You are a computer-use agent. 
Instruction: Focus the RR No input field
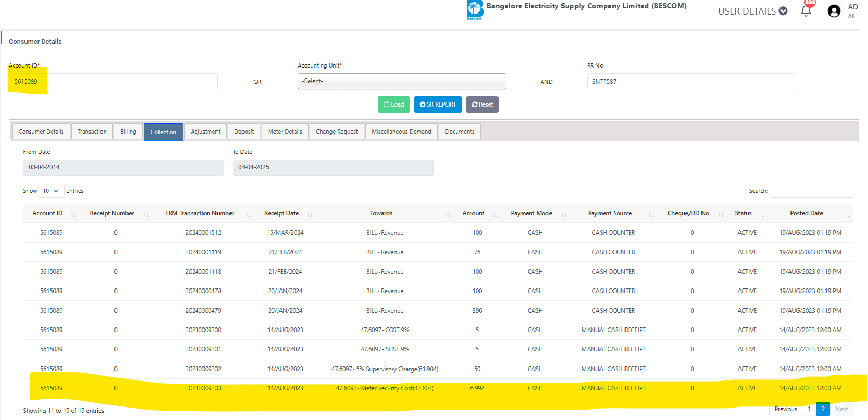[x=691, y=81]
